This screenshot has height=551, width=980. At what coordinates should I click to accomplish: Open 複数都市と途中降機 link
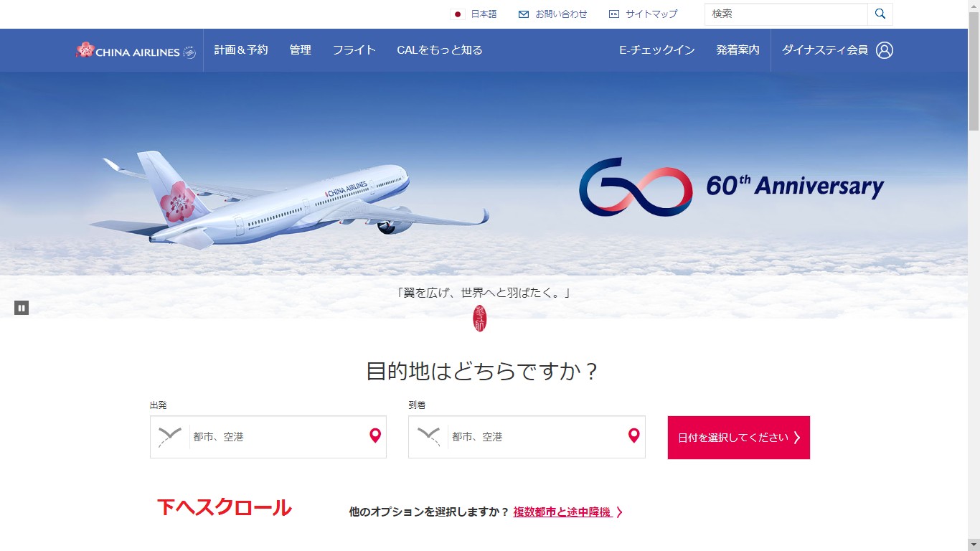pos(562,512)
